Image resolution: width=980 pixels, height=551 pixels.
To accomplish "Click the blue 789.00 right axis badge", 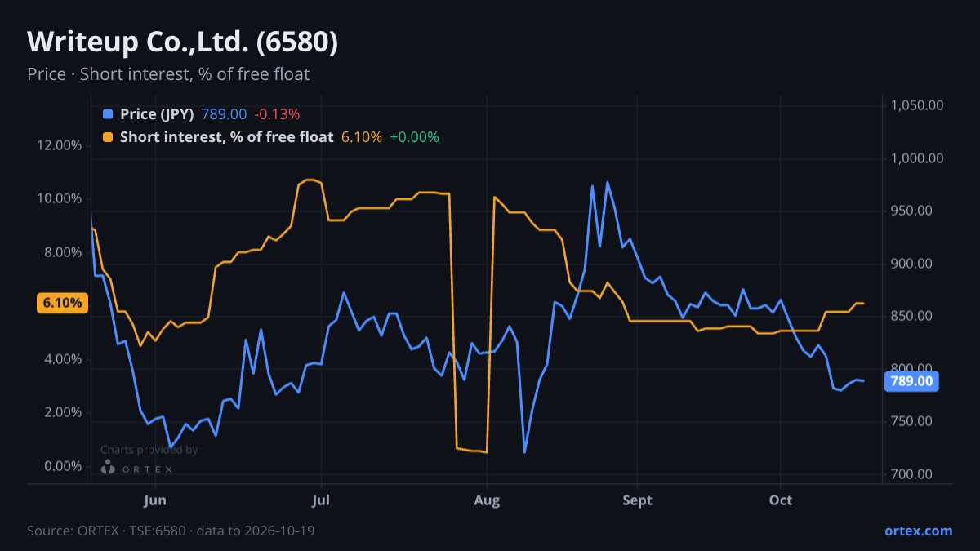I will coord(911,381).
